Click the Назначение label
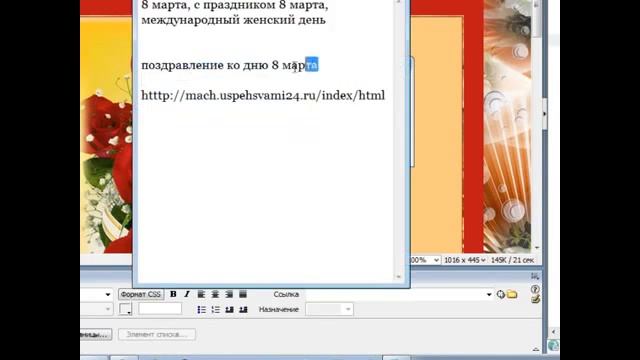This screenshot has width=640, height=360. click(279, 309)
